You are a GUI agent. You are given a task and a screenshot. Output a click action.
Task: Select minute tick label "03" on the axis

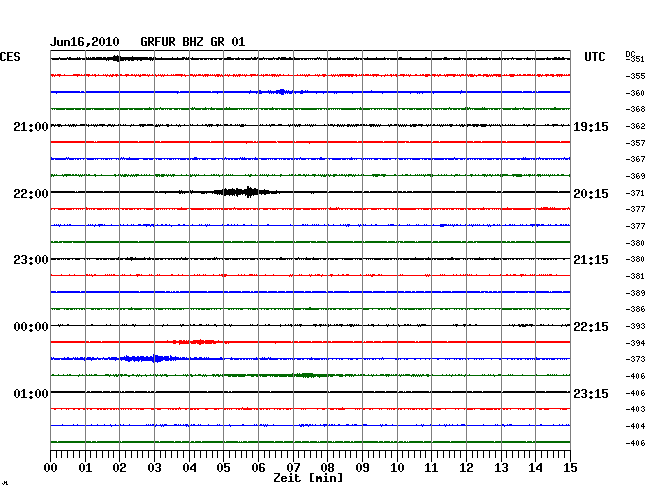pos(154,468)
